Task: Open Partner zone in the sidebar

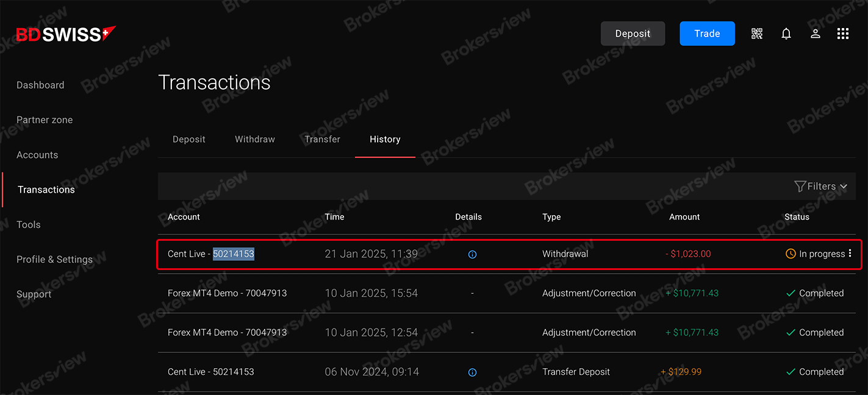Action: pos(45,120)
